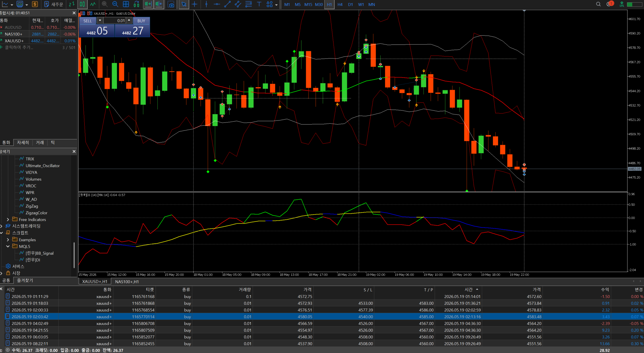The image size is (644, 353).
Task: Click the navigator panel vertical scrollbar
Action: (x=74, y=255)
